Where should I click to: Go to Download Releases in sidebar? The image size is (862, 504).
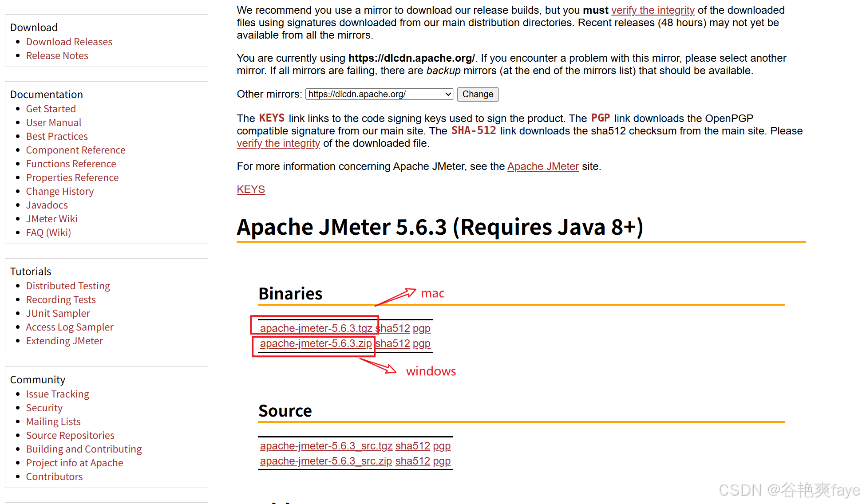click(69, 42)
